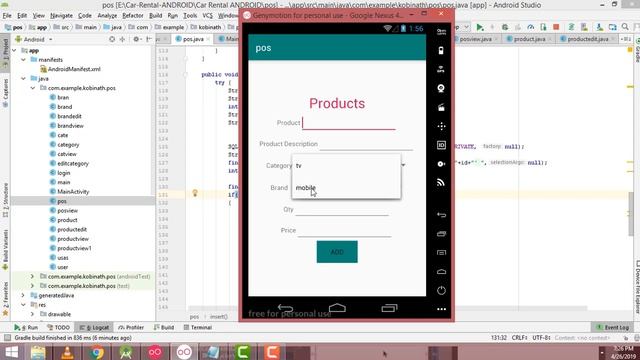Collapse the res folder
This screenshot has height=360, width=640.
24,304
